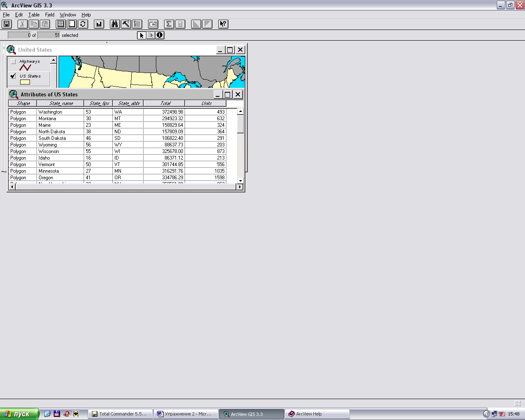This screenshot has width=525, height=420.
Task: Click the Wisconsin state name cell
Action: pyautogui.click(x=60, y=151)
